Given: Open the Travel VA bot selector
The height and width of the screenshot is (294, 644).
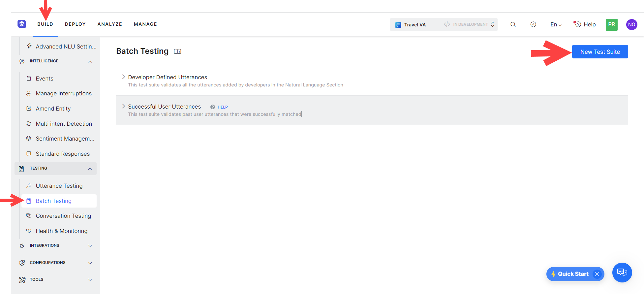Looking at the screenshot, I should pyautogui.click(x=444, y=24).
